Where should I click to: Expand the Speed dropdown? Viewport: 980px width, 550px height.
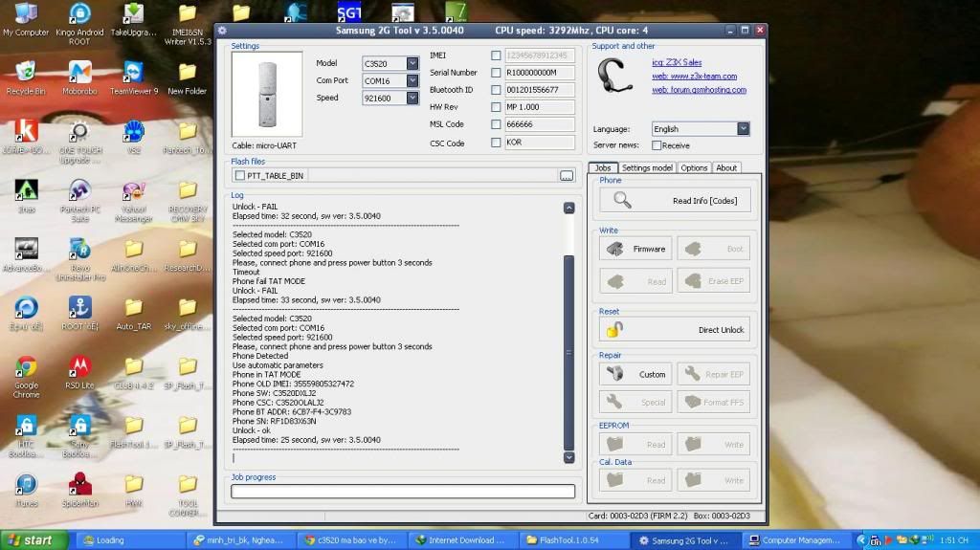412,98
